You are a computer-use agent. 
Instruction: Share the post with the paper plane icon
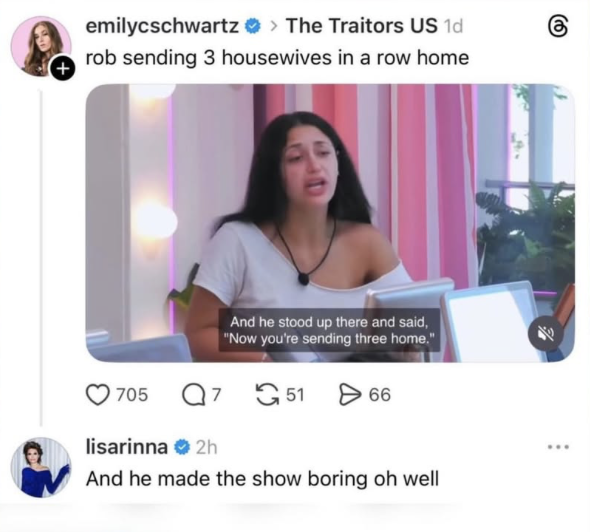(350, 394)
